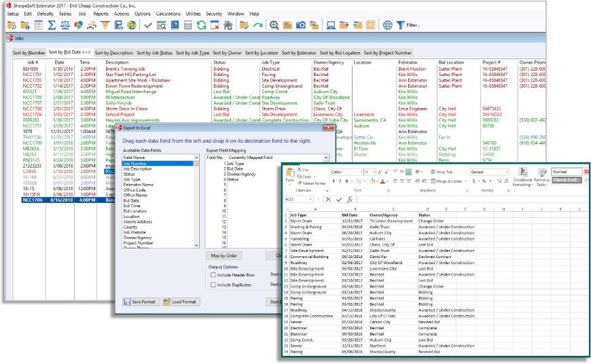591x364 pixels.
Task: Click the Sigma totals toolbar icon
Action: pyautogui.click(x=52, y=25)
